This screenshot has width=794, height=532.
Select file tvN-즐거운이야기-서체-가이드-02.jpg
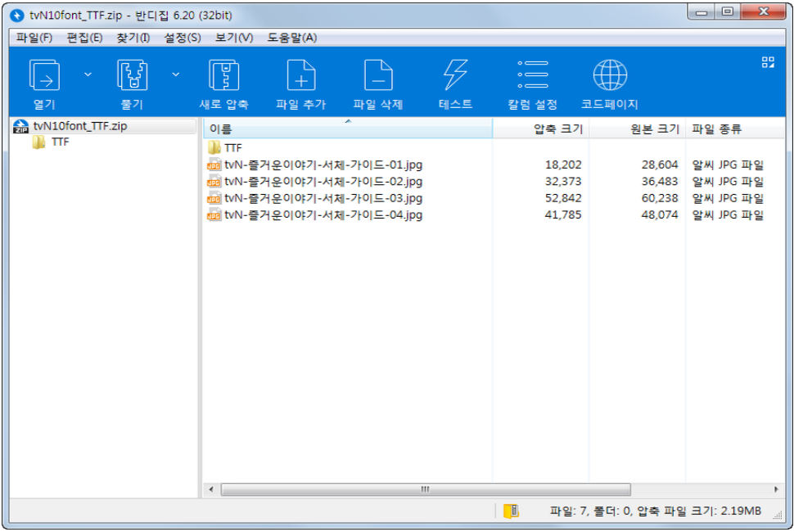click(x=323, y=182)
